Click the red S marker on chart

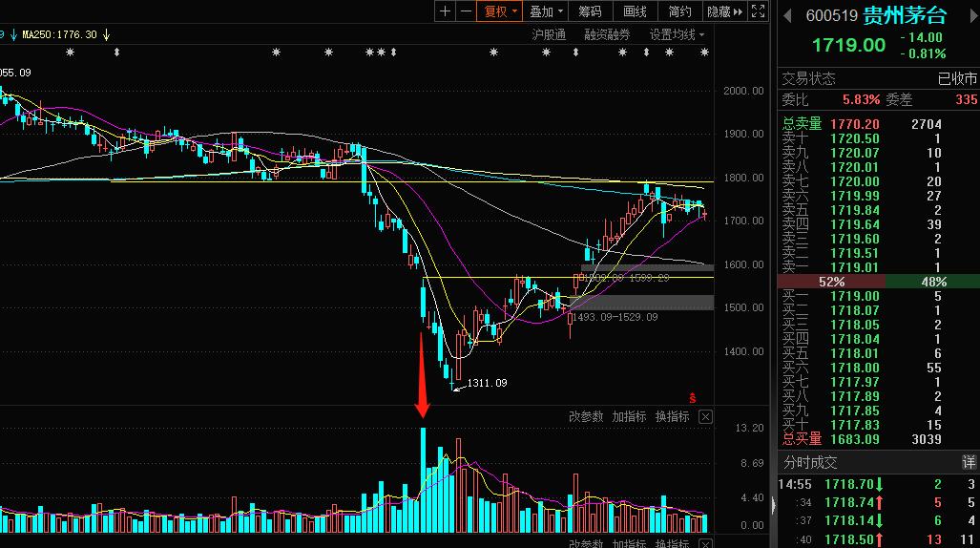693,397
